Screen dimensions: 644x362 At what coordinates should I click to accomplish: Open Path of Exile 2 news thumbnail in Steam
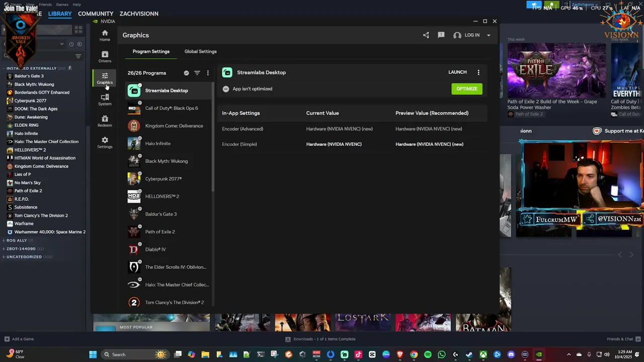pyautogui.click(x=556, y=70)
